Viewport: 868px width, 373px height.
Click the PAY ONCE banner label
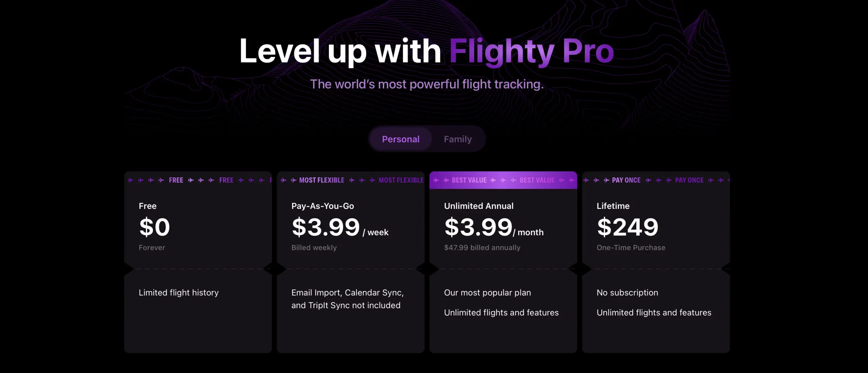626,180
